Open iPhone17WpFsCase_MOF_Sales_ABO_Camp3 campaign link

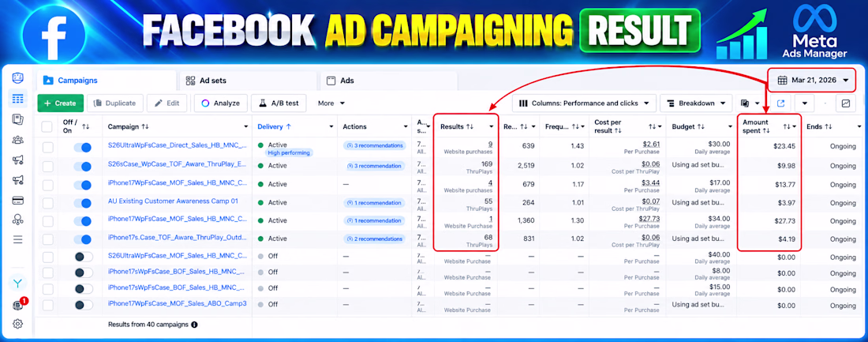(x=177, y=304)
